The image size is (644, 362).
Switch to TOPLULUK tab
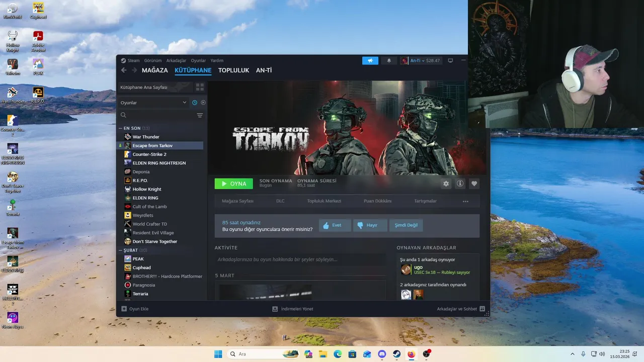point(233,70)
